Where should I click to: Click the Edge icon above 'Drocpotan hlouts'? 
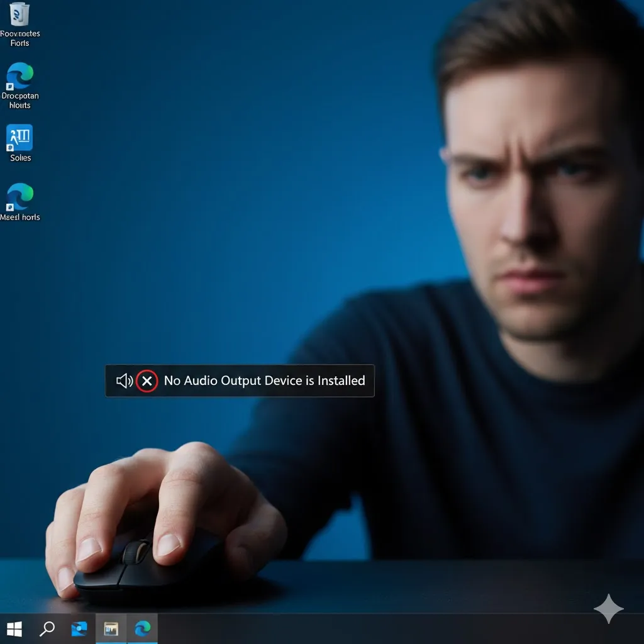pyautogui.click(x=19, y=76)
